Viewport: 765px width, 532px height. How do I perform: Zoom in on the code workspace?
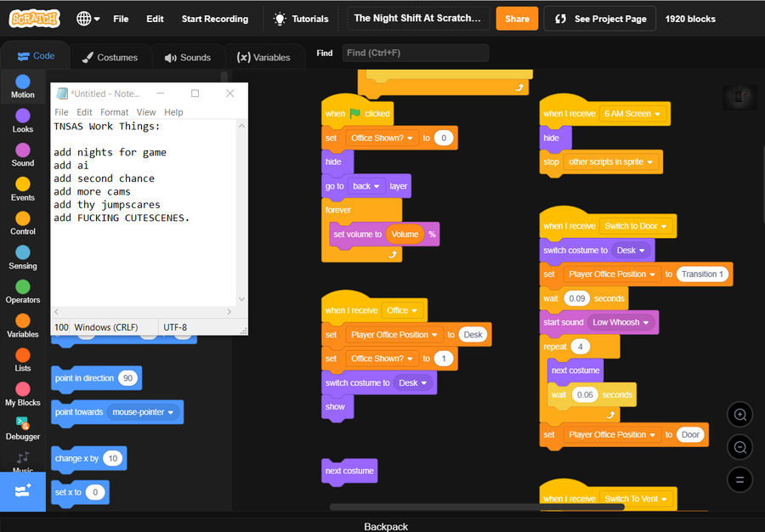(739, 415)
